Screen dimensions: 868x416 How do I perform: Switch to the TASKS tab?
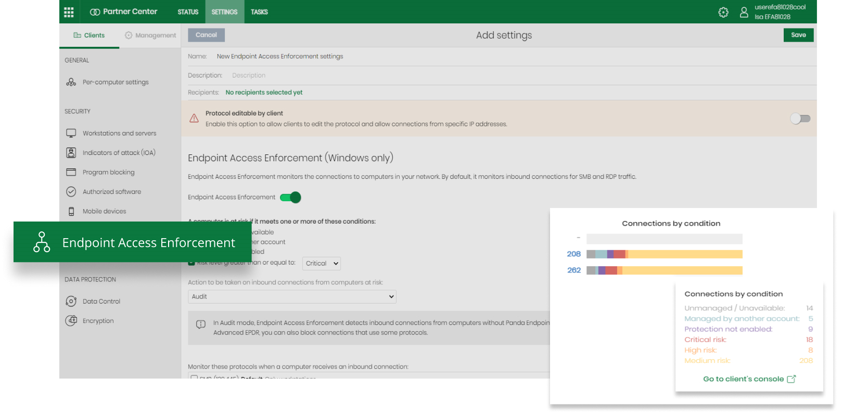[x=259, y=12]
